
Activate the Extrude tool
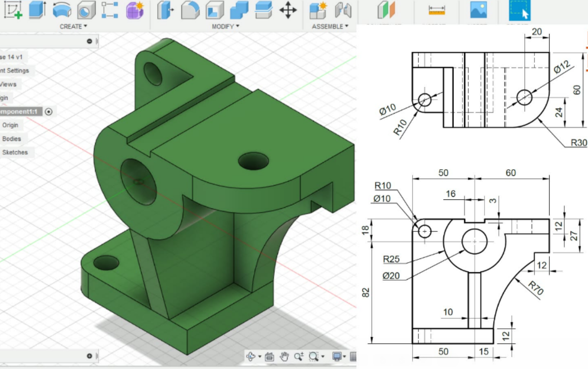(x=37, y=10)
